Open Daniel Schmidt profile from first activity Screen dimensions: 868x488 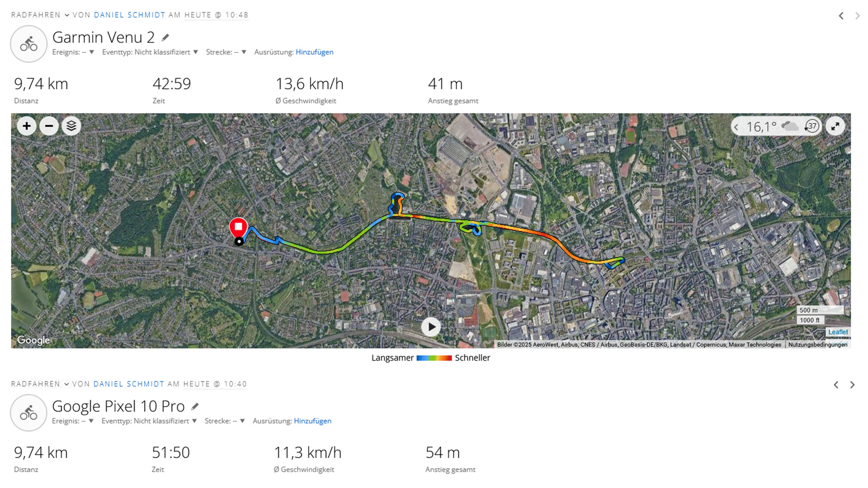(129, 15)
